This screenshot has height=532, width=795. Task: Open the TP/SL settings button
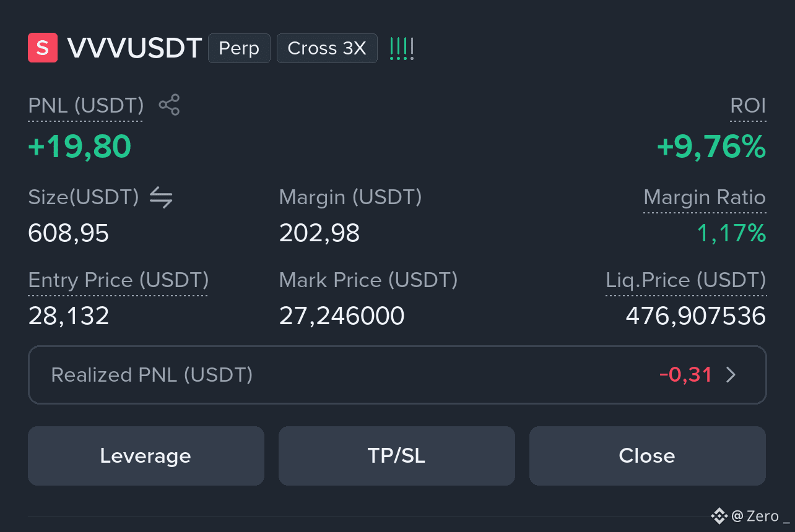pos(397,456)
